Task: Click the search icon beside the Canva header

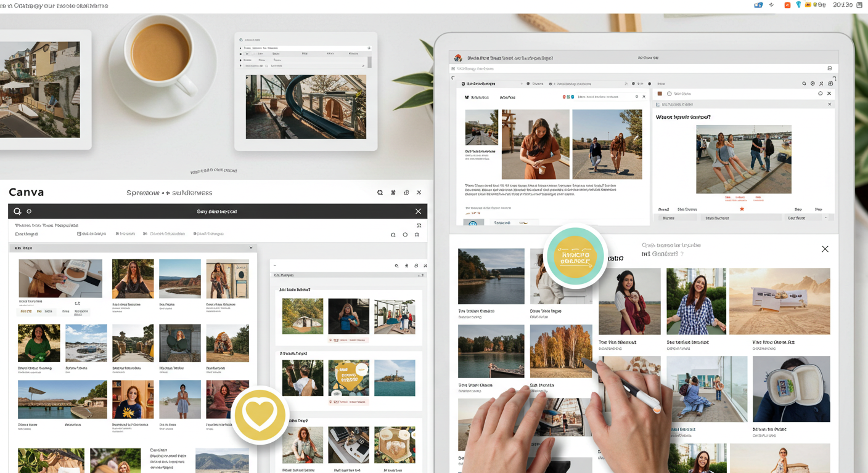Action: pos(380,193)
